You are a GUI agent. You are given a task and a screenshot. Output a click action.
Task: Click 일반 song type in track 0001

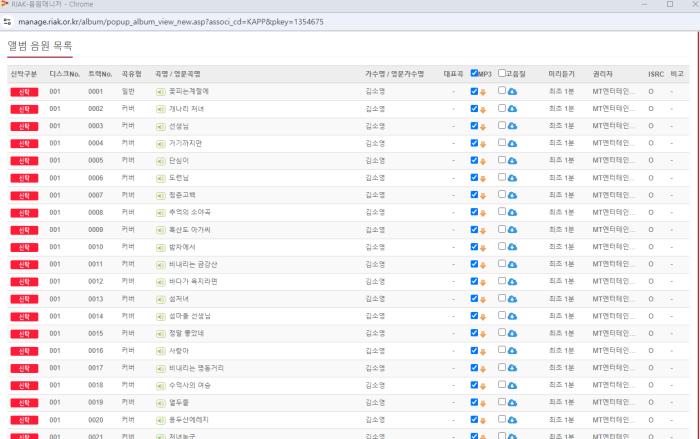(128, 92)
